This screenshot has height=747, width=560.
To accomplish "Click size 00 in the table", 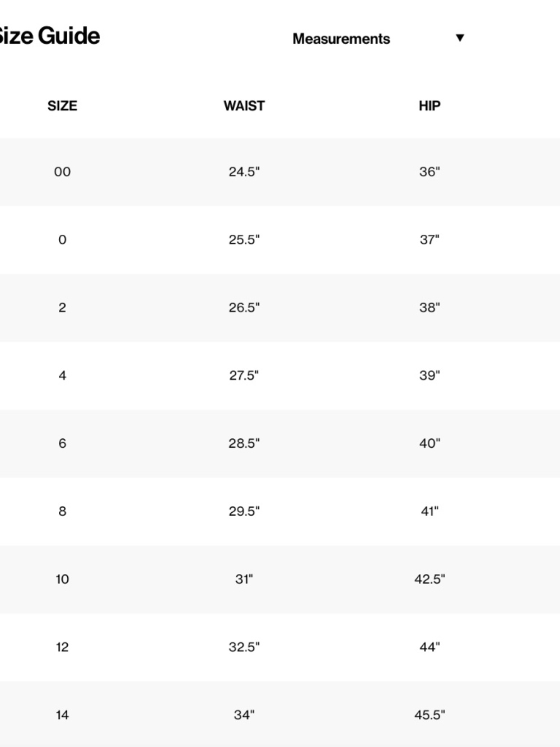I will pos(62,172).
